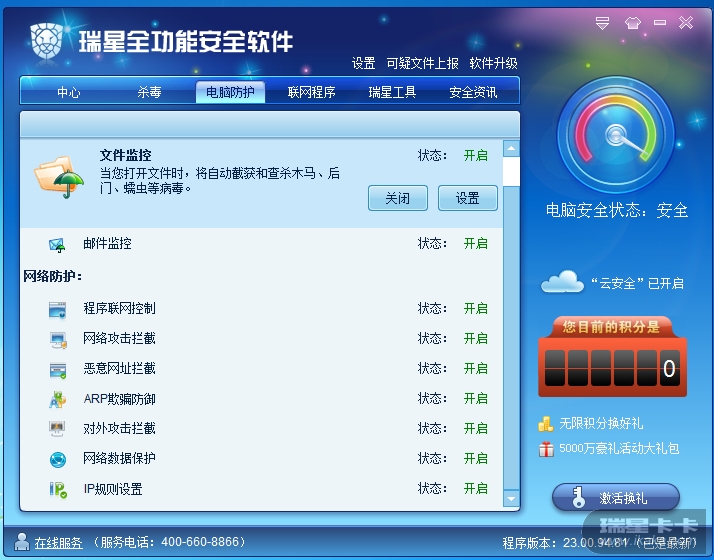Minimize the Rising window
714x560 pixels.
click(x=660, y=22)
